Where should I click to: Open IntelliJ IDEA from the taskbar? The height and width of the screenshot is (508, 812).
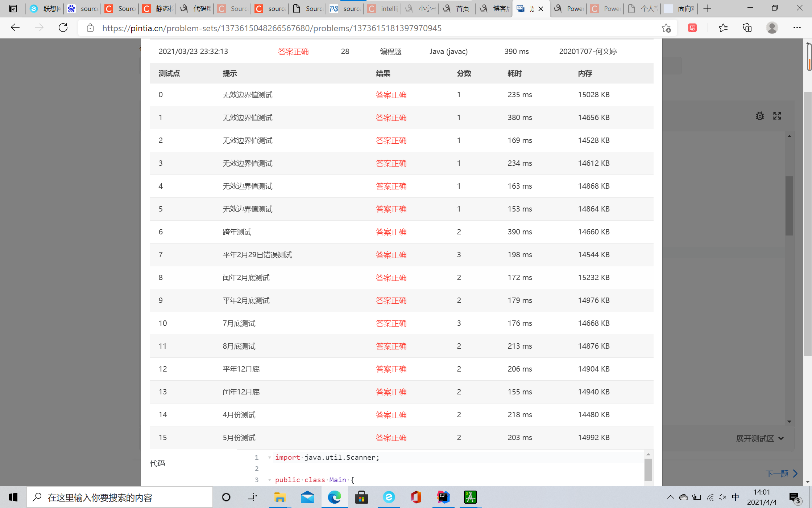point(443,497)
